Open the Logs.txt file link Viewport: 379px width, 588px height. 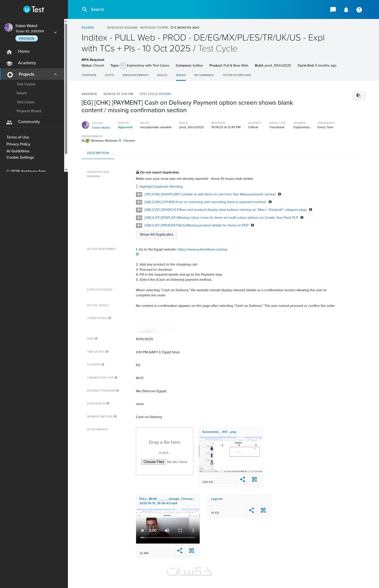coord(217,499)
